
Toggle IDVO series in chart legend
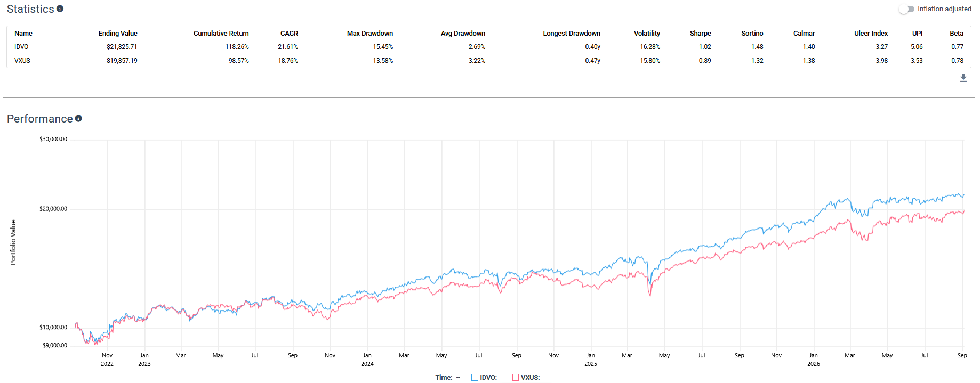coord(484,377)
